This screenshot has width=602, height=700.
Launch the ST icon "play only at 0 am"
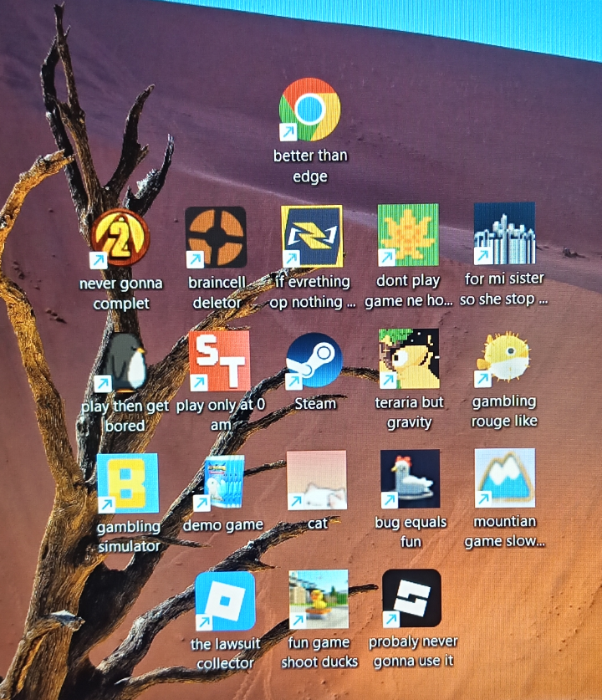219,360
